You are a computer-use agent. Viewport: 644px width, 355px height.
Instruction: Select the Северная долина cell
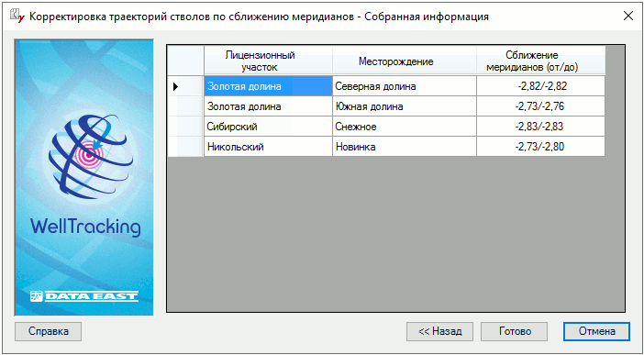coord(405,86)
